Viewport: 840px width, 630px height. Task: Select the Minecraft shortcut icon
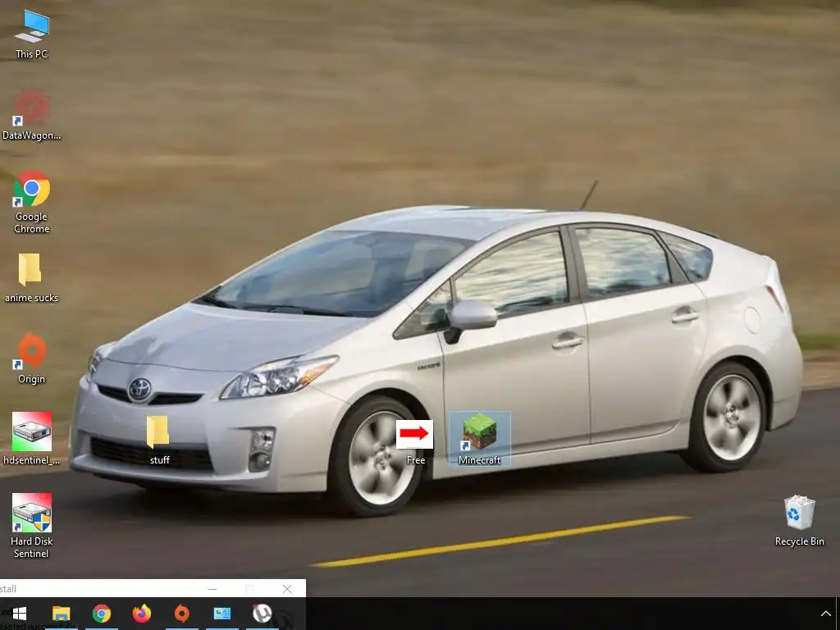pos(479,431)
